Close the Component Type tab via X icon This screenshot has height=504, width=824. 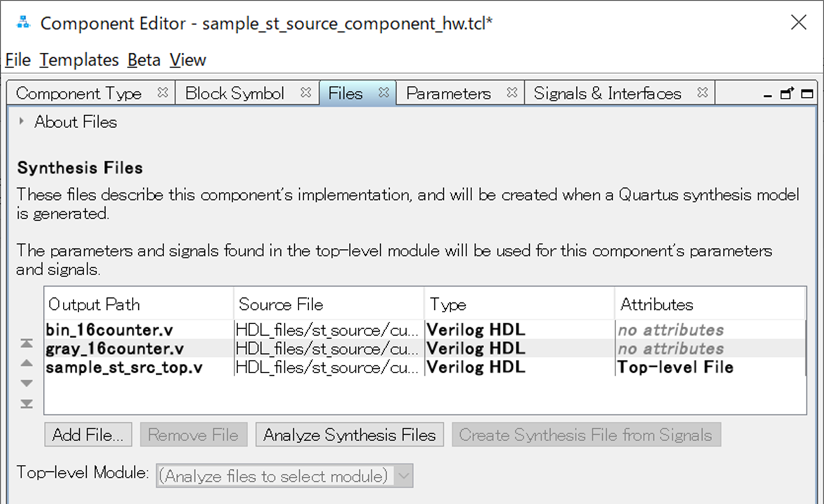click(x=163, y=93)
